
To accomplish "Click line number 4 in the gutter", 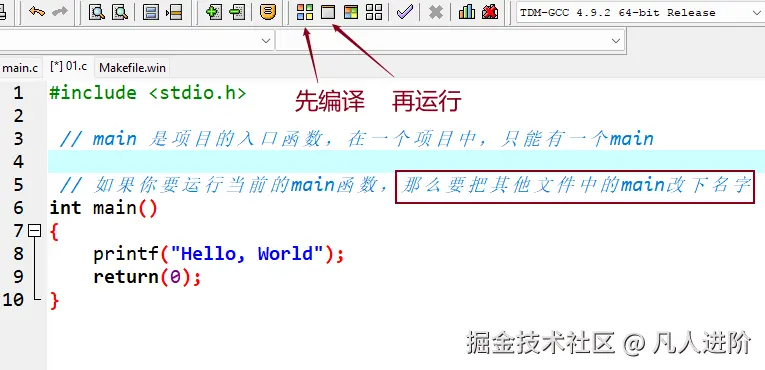I will tap(18, 162).
